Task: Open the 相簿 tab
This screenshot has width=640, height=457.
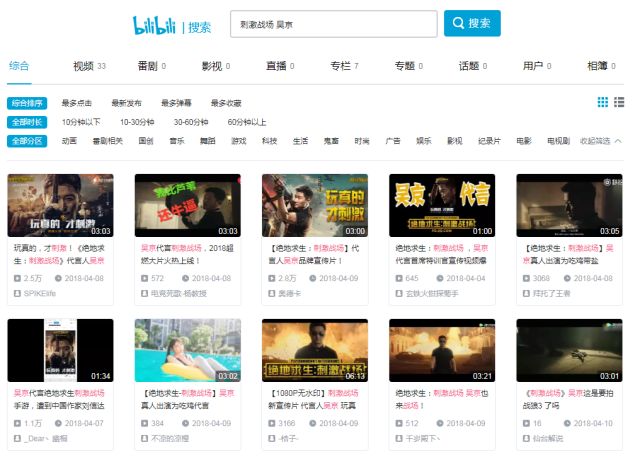Action: pos(601,66)
